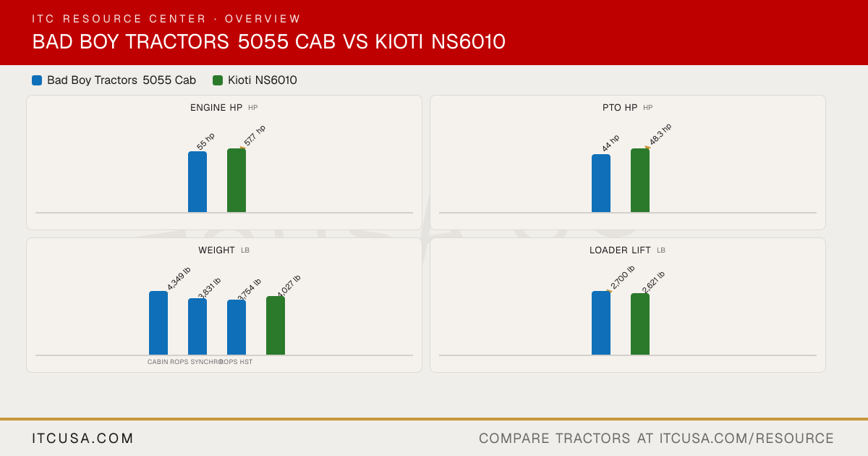
Task: Click the green 4,027 lb weight bar
Action: 276,325
